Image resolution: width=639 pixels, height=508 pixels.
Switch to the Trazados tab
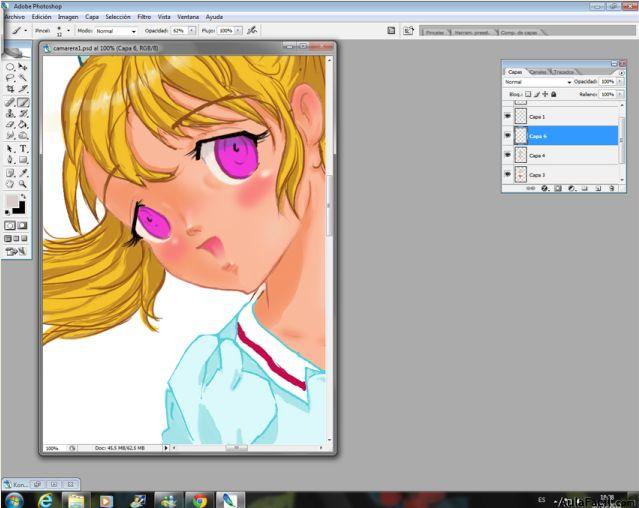pos(564,72)
